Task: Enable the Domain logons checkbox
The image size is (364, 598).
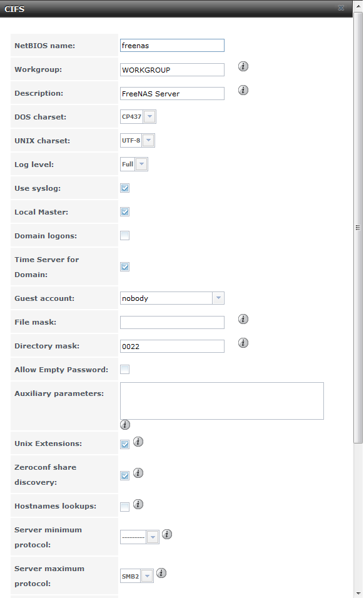Action: pyautogui.click(x=124, y=235)
